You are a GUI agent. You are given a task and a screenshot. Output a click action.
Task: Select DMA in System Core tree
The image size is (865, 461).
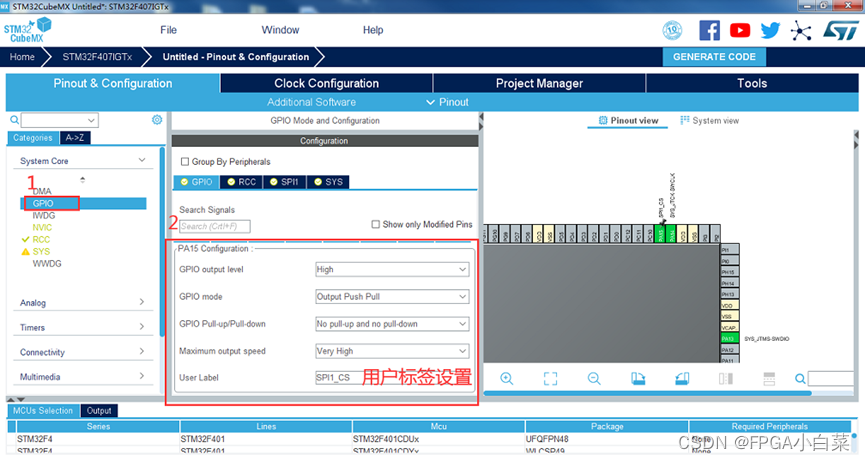pyautogui.click(x=42, y=191)
